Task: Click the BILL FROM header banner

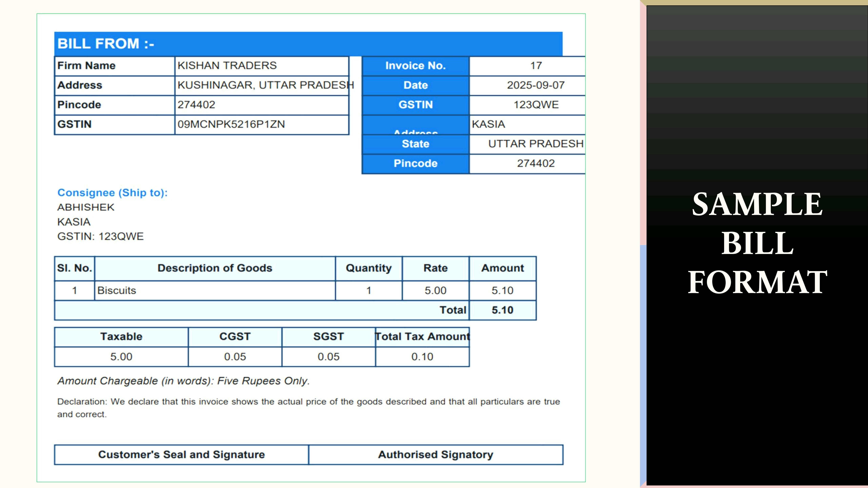Action: click(x=308, y=44)
